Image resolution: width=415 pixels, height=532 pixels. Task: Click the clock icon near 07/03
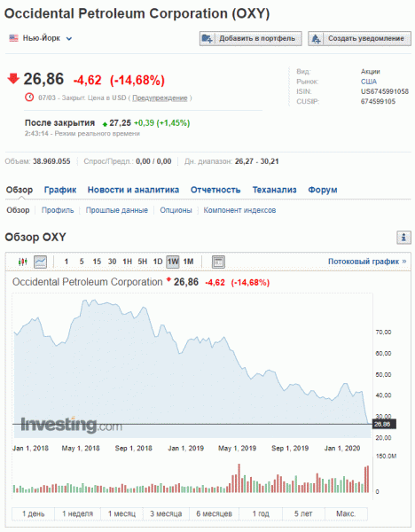[29, 98]
